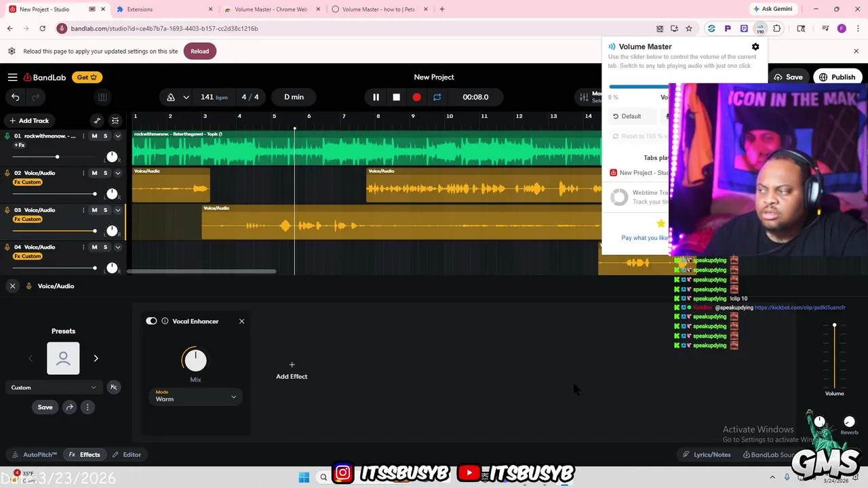Image resolution: width=868 pixels, height=488 pixels.
Task: Show Vocal Enhancer info icon
Action: 165,321
